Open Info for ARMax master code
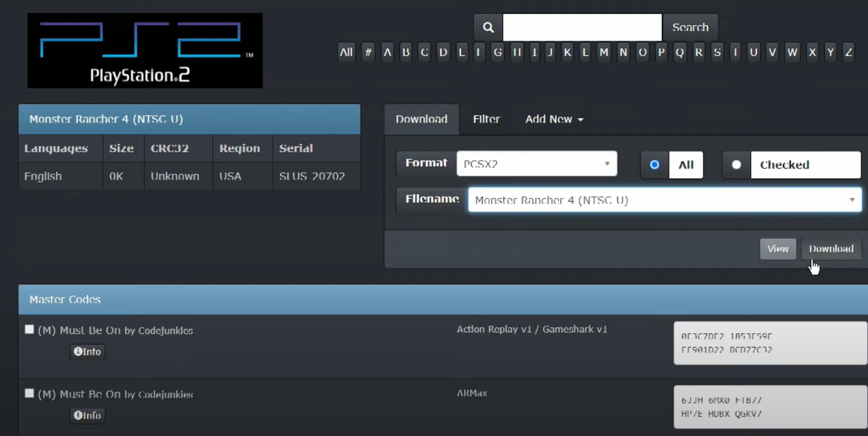 pyautogui.click(x=88, y=416)
